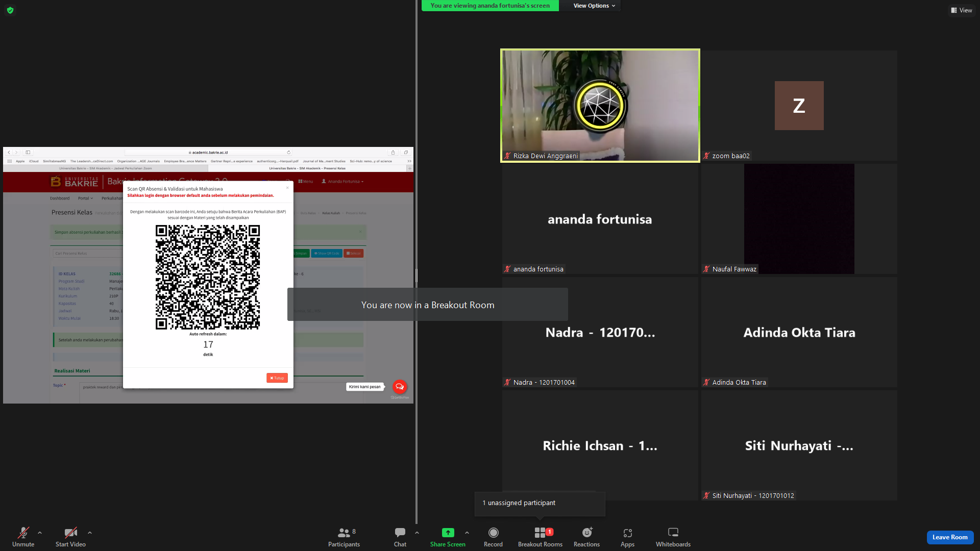Open the Menu in Bakrie header
Image resolution: width=980 pixels, height=551 pixels.
306,181
